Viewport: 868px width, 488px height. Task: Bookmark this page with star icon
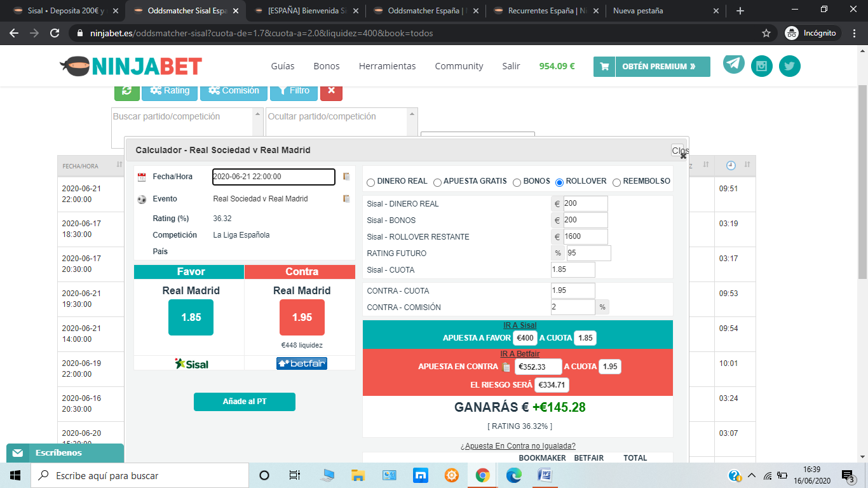[x=766, y=33]
